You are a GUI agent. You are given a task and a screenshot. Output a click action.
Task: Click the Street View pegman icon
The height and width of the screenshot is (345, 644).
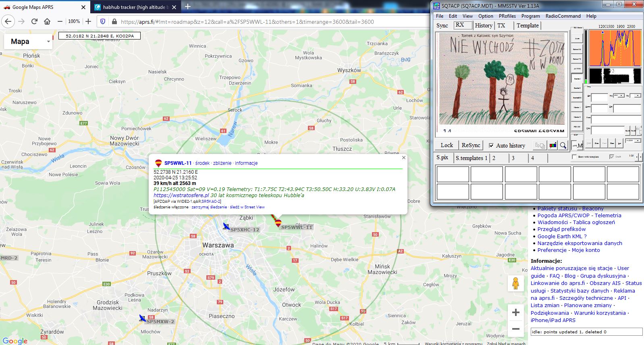pyautogui.click(x=515, y=283)
